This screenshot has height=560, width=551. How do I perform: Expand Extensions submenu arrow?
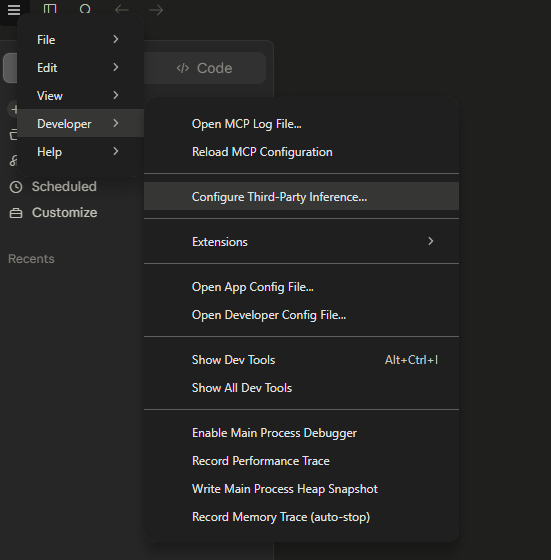coord(431,241)
